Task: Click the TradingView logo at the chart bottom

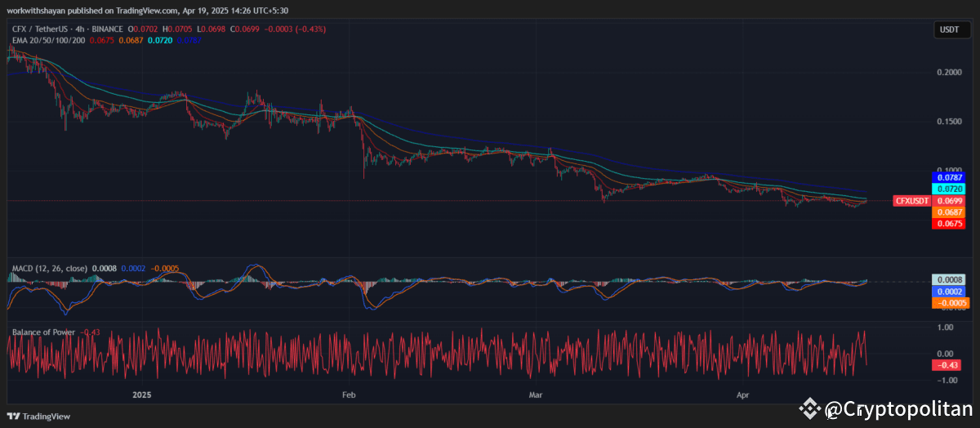Action: click(38, 416)
